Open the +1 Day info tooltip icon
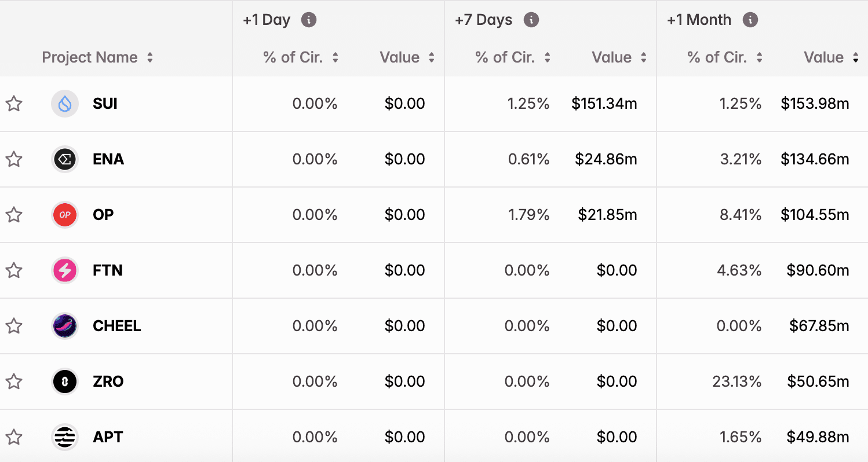The image size is (868, 462). [309, 19]
